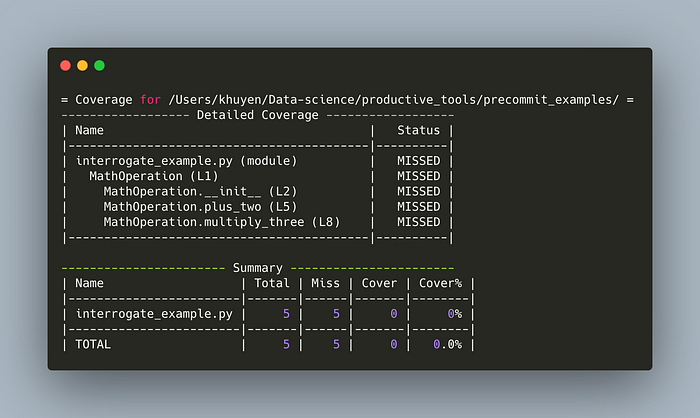This screenshot has height=418, width=700.
Task: Click the 'Cover%' column header
Action: [440, 283]
